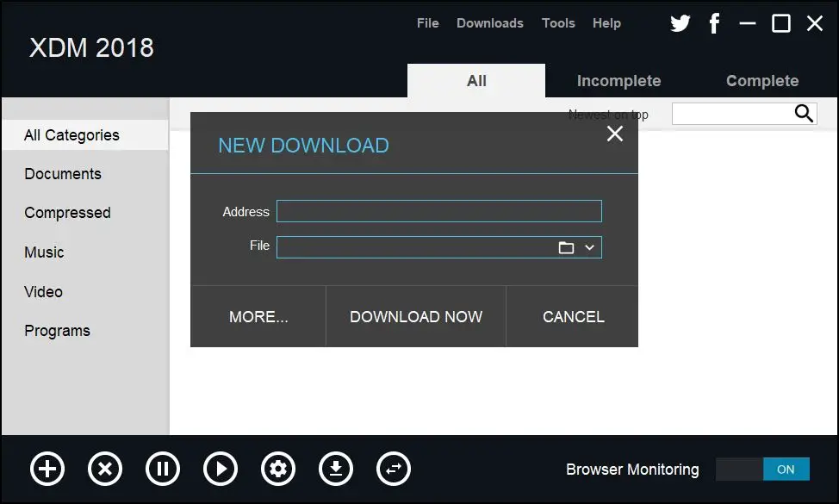Open the File menu
This screenshot has height=504, width=839.
point(427,23)
